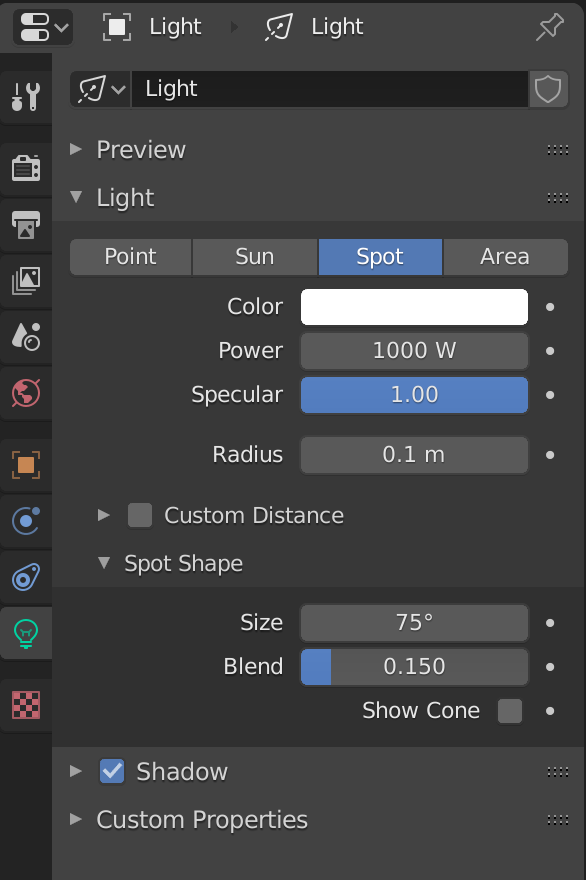The width and height of the screenshot is (586, 880).
Task: Open the View Layer properties tab
Action: [x=26, y=281]
